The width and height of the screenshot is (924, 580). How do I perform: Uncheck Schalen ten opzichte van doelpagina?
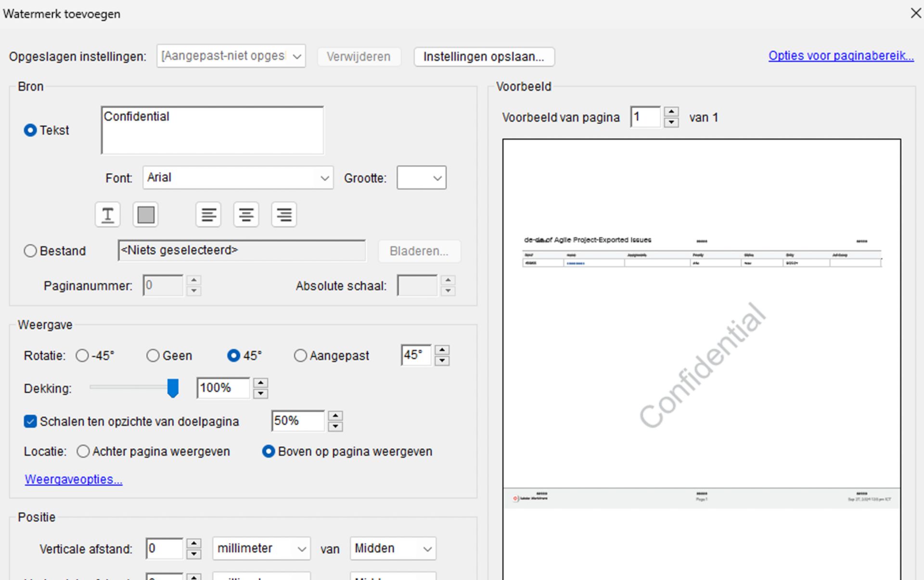coord(30,422)
